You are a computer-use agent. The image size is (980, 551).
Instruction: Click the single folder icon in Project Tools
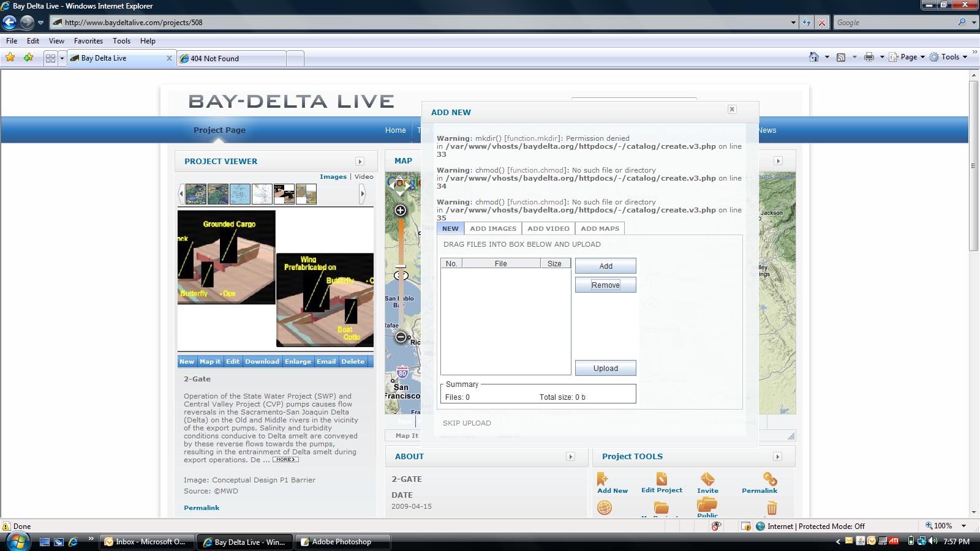(661, 508)
